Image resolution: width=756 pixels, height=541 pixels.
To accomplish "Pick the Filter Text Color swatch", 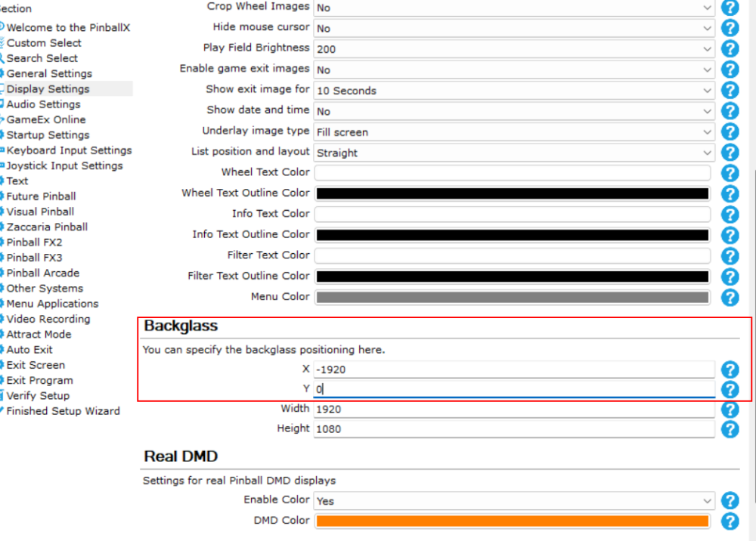I will (513, 256).
